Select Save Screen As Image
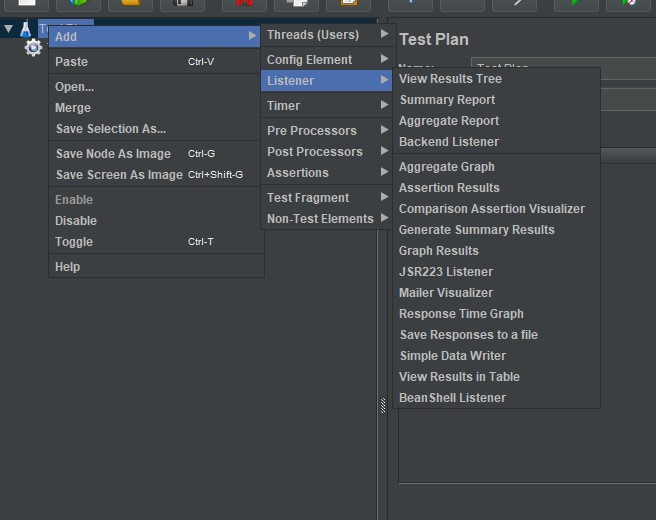The image size is (656, 520). pos(119,175)
